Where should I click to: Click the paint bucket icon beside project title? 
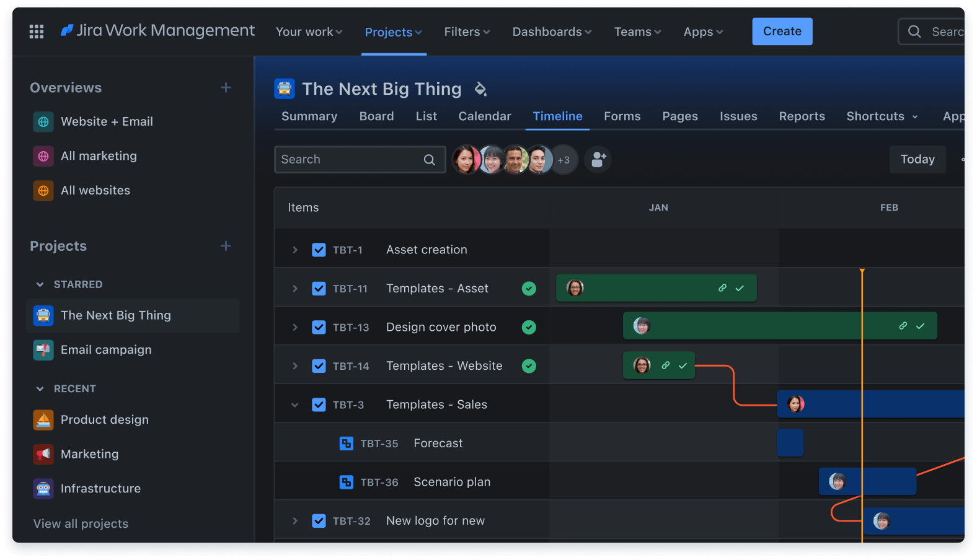click(x=480, y=89)
